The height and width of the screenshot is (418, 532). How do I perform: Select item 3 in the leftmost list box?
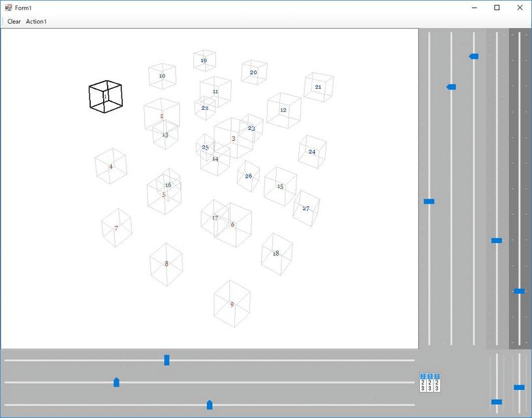(423, 388)
